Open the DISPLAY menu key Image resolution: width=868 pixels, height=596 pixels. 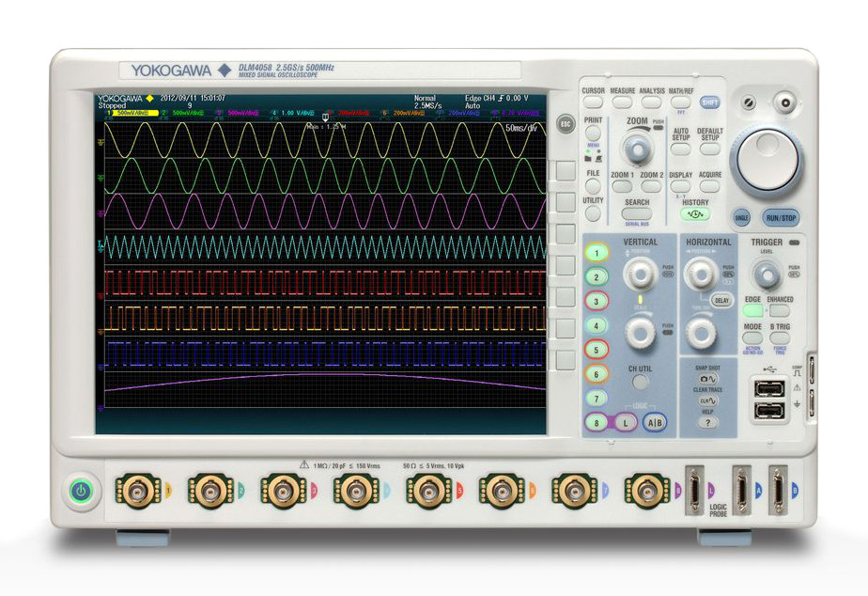point(680,186)
